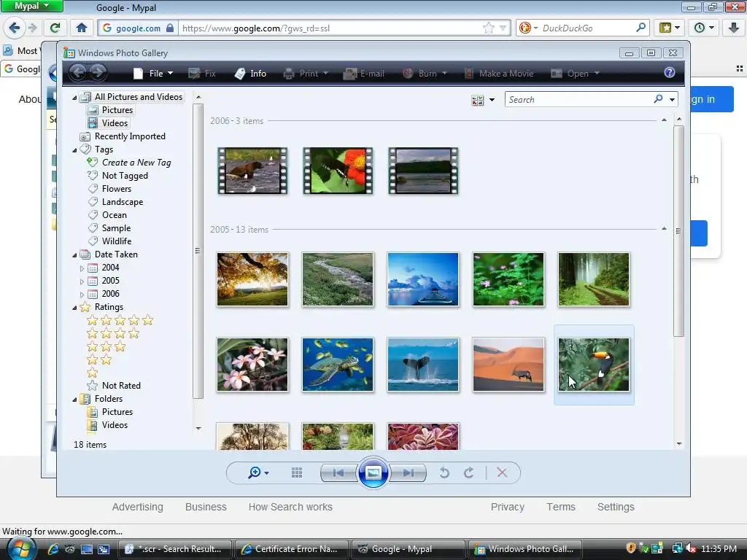Image resolution: width=747 pixels, height=560 pixels.
Task: Select the Ocean tag
Action: coord(107,215)
